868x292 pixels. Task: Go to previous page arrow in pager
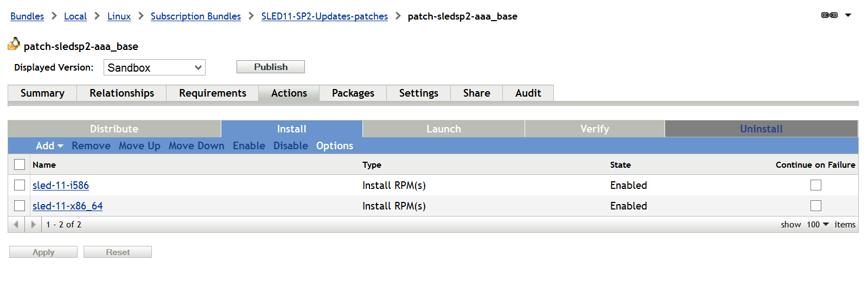pos(16,224)
